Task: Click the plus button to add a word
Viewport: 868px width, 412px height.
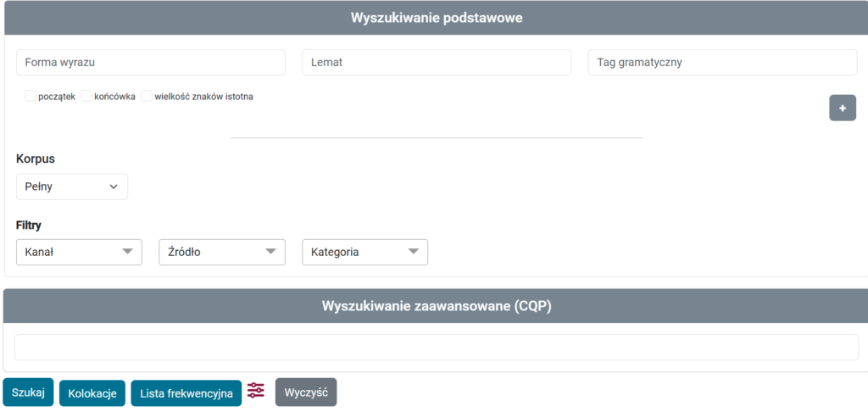Action: (842, 109)
